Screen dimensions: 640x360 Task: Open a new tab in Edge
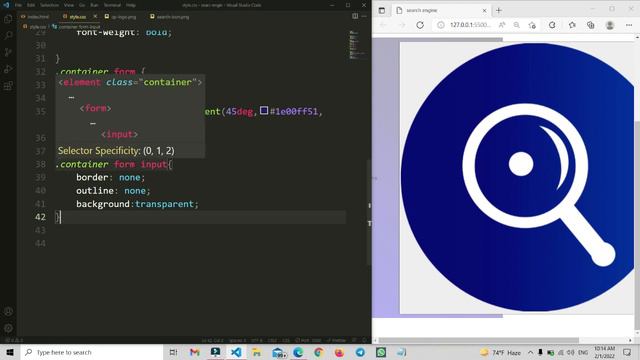pos(499,11)
